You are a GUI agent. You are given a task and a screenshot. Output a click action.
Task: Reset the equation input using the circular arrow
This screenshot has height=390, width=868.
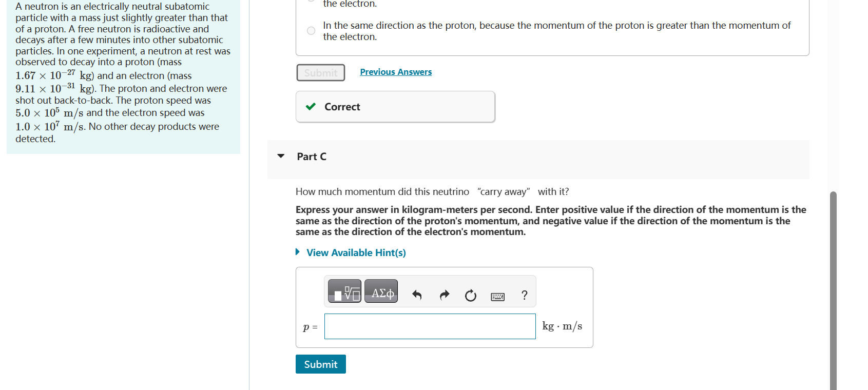coord(470,295)
